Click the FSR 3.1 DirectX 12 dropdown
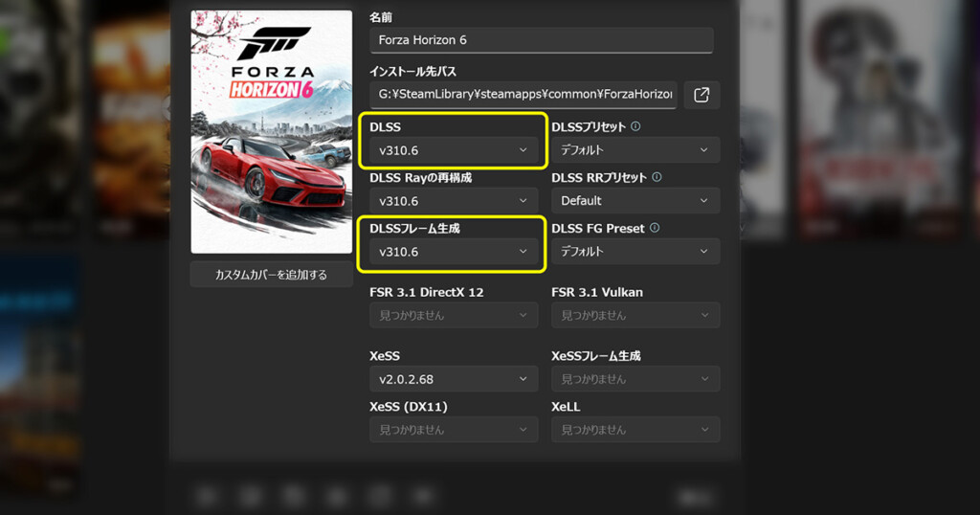The width and height of the screenshot is (980, 515). coord(453,315)
